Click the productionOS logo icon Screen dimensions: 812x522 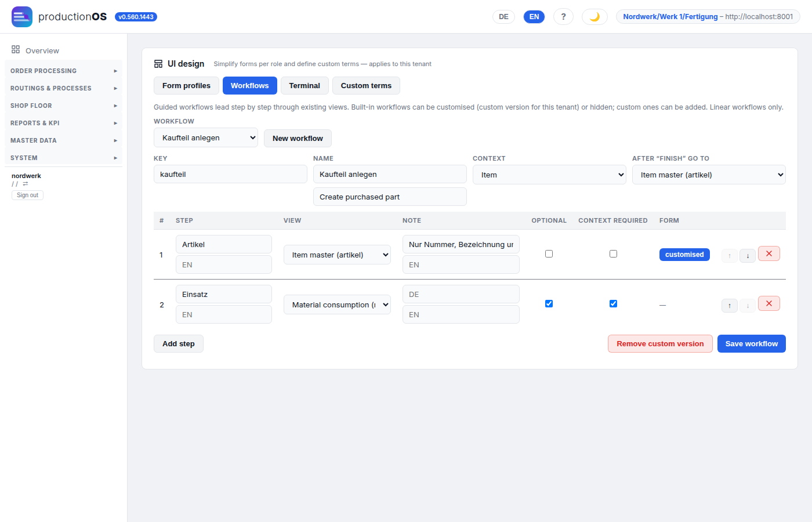pos(22,17)
